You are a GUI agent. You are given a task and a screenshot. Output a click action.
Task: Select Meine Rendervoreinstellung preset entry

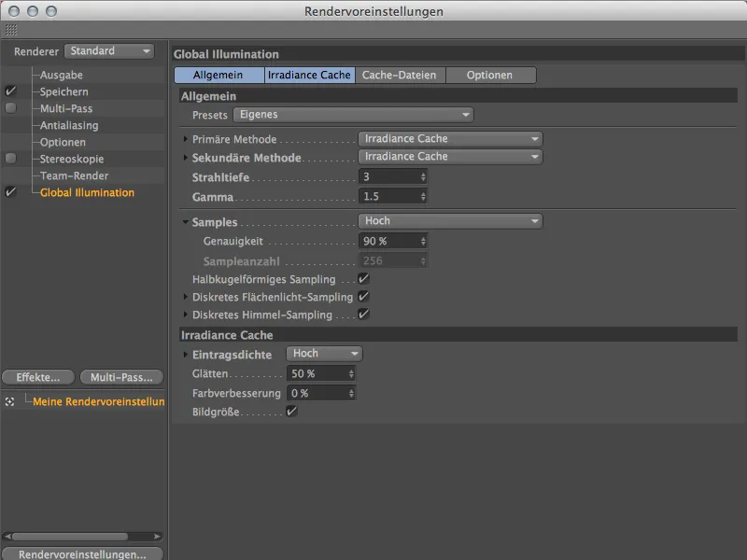[99, 401]
